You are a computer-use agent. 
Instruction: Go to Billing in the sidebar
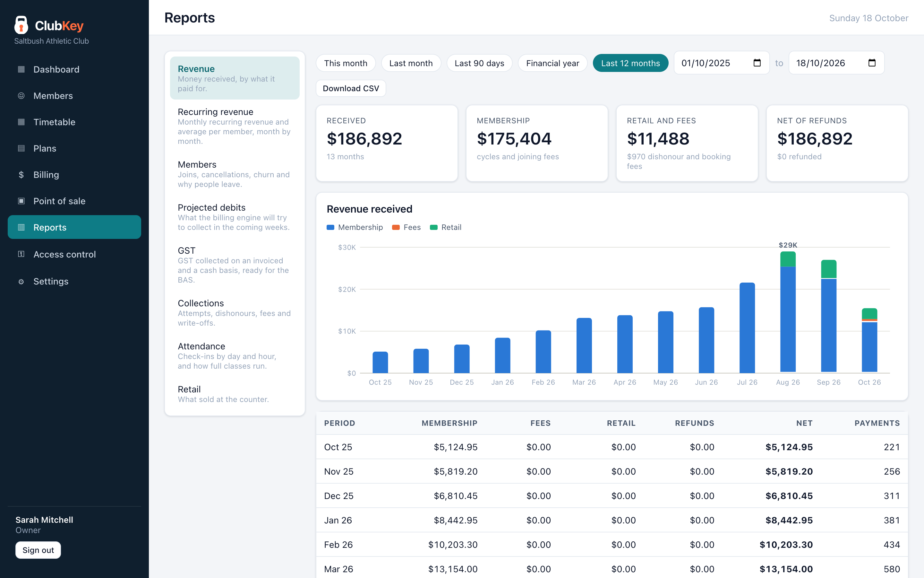74,175
